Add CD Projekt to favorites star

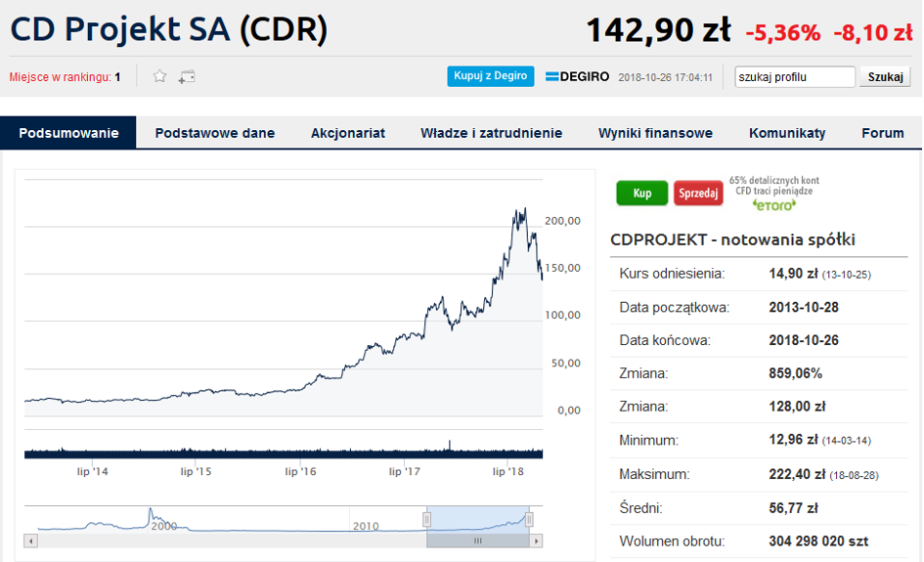(159, 76)
